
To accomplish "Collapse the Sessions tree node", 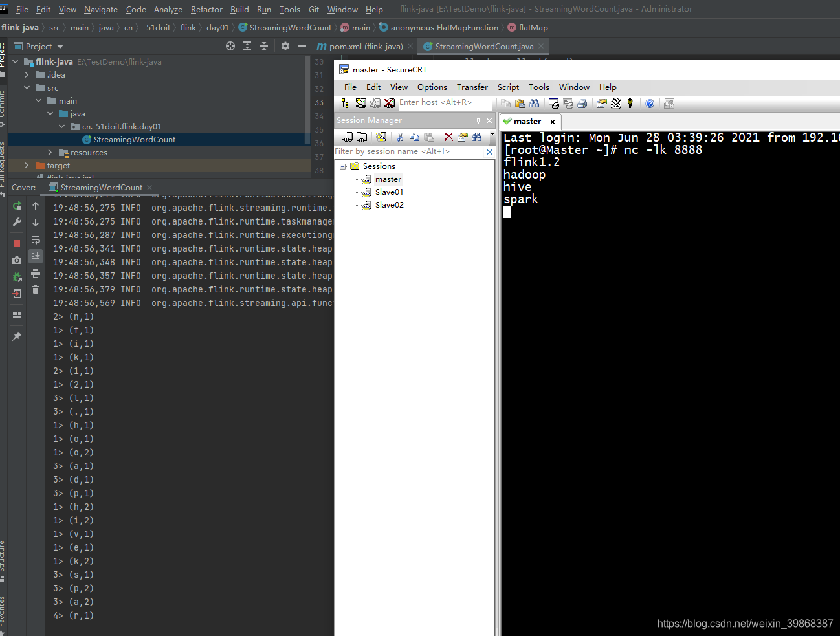I will (342, 166).
